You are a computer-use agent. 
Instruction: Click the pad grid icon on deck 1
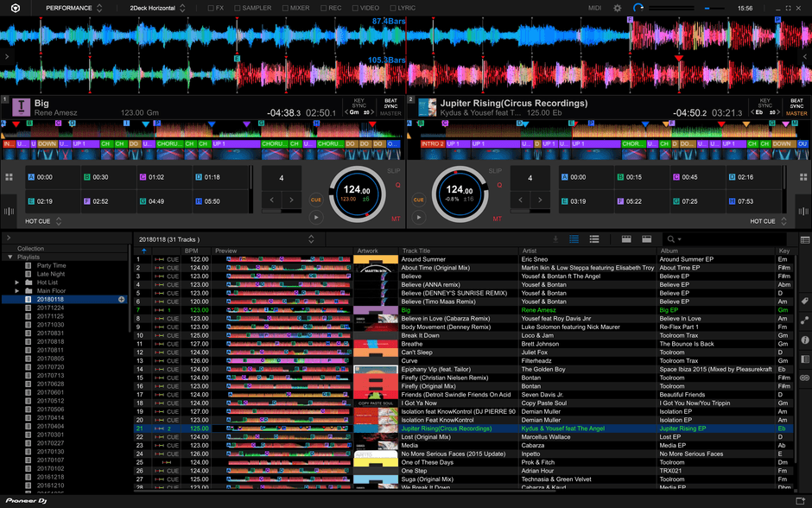tap(9, 177)
